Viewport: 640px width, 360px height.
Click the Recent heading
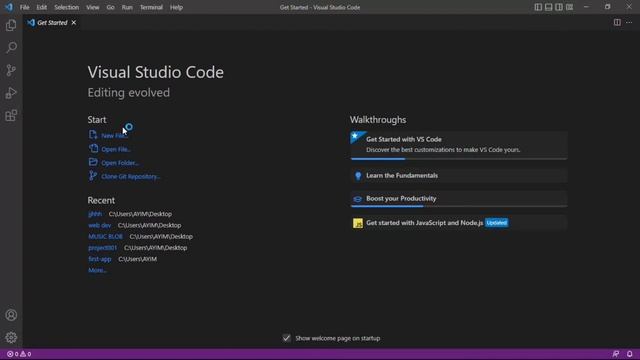pos(101,200)
